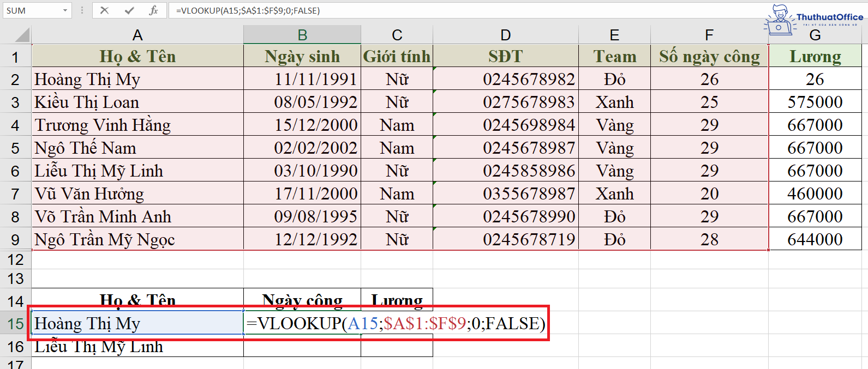Select cell A15 'Hoàng Thị My'
This screenshot has height=369, width=868.
(x=137, y=323)
